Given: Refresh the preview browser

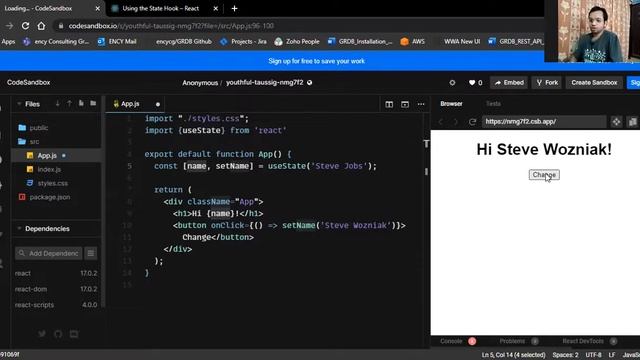Looking at the screenshot, I should coord(472,122).
